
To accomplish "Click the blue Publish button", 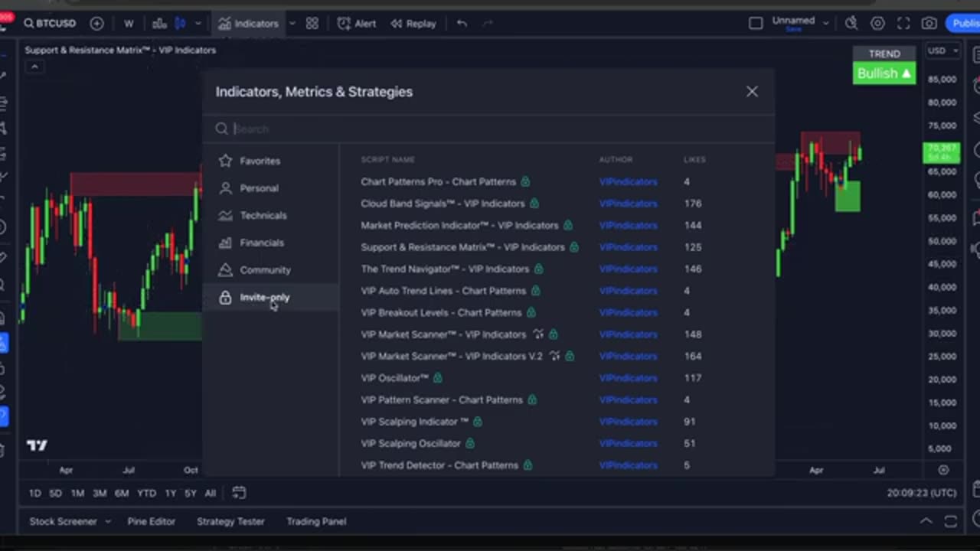I will click(963, 24).
